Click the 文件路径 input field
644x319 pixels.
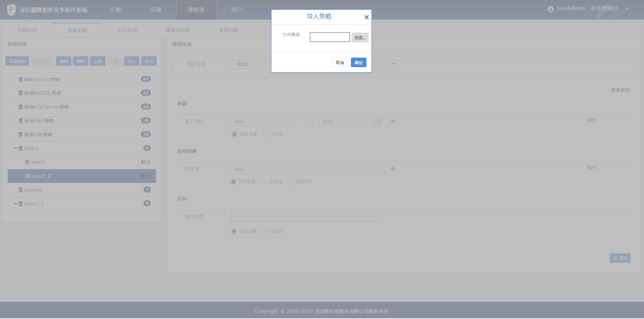[x=330, y=37]
